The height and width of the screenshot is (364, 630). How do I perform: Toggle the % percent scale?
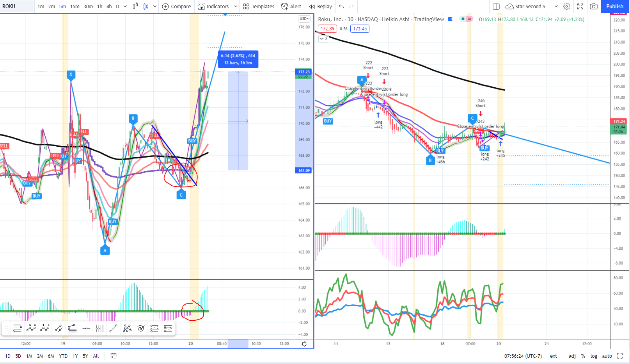pos(583,356)
